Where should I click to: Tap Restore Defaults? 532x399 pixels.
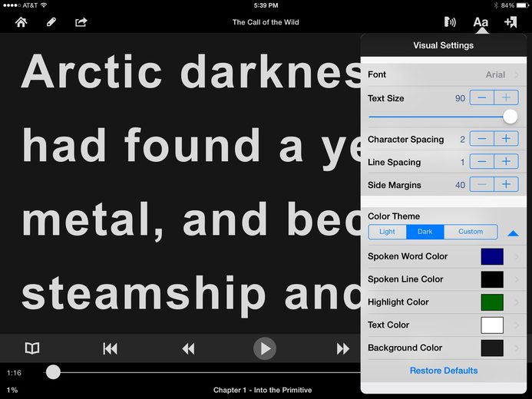coord(444,371)
